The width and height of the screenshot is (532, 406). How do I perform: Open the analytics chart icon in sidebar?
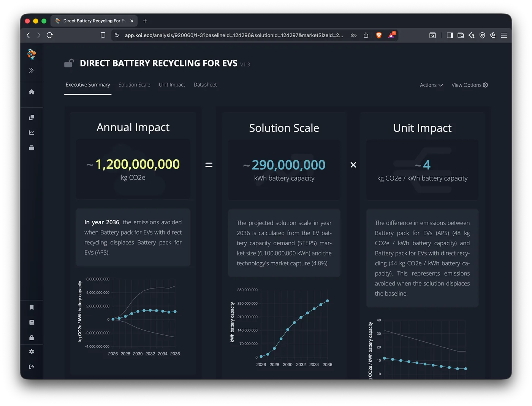(32, 132)
